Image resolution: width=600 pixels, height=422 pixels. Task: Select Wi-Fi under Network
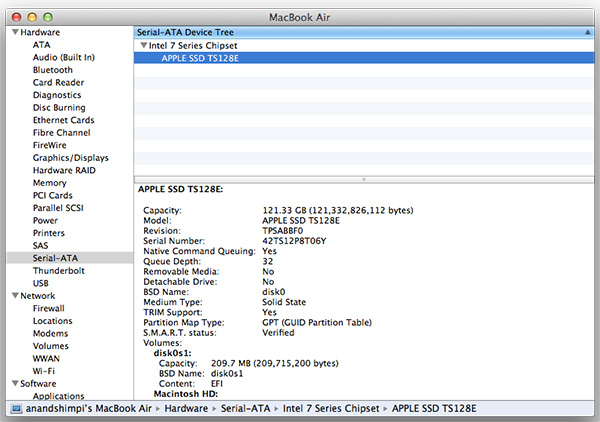(44, 371)
